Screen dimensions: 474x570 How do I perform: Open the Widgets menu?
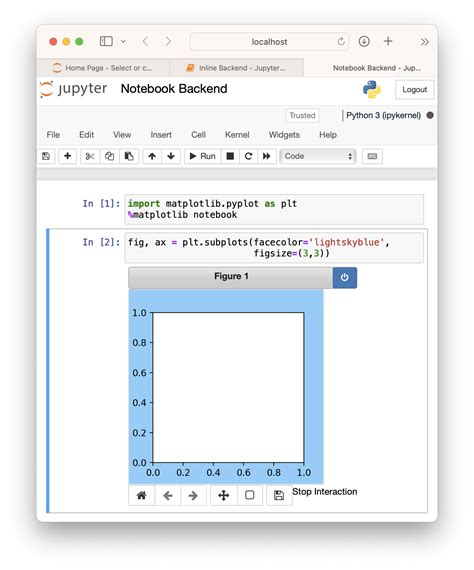[x=284, y=135]
